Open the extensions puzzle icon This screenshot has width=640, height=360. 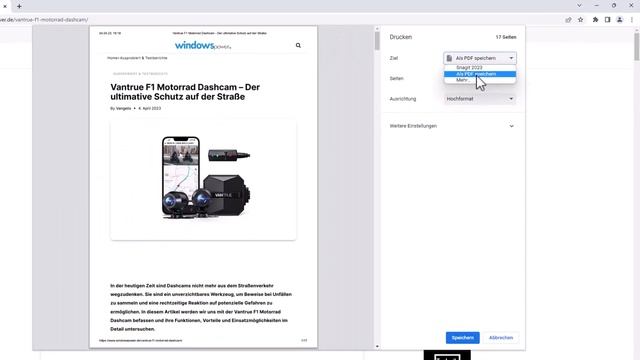point(595,20)
